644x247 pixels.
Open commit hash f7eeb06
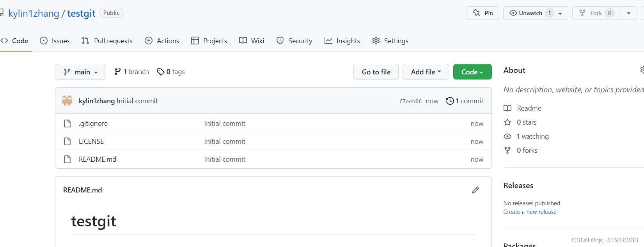(410, 101)
